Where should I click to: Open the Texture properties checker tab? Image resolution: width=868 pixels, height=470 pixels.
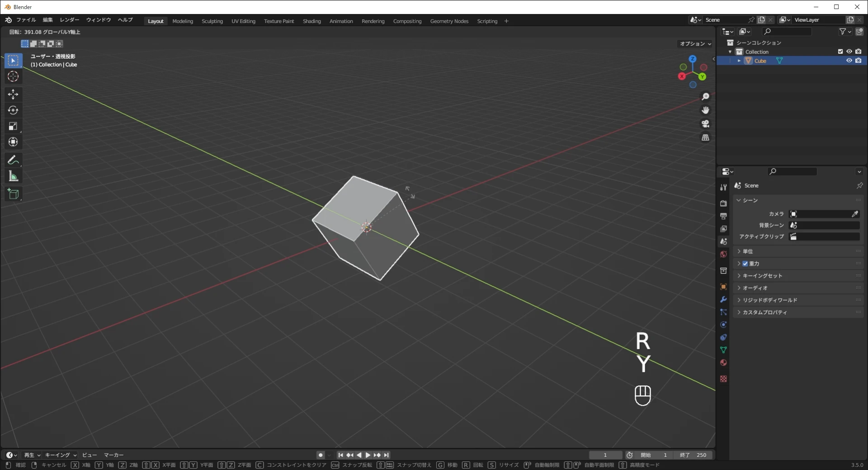pos(723,379)
